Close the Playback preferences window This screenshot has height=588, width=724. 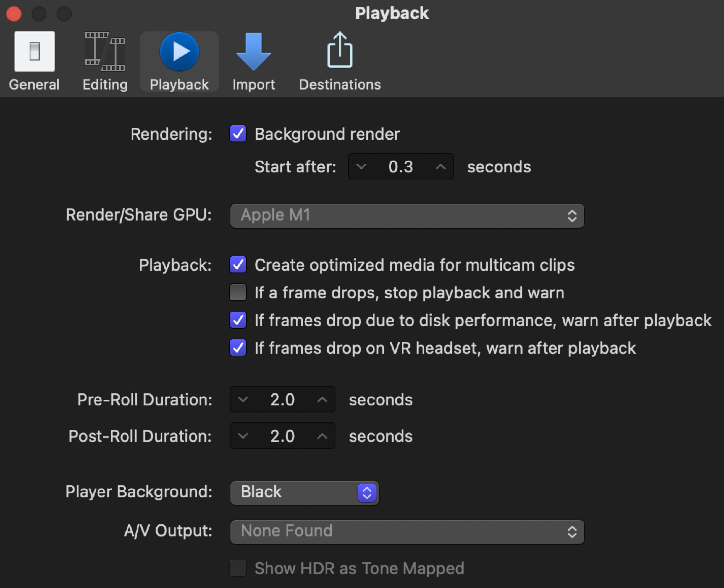[14, 14]
